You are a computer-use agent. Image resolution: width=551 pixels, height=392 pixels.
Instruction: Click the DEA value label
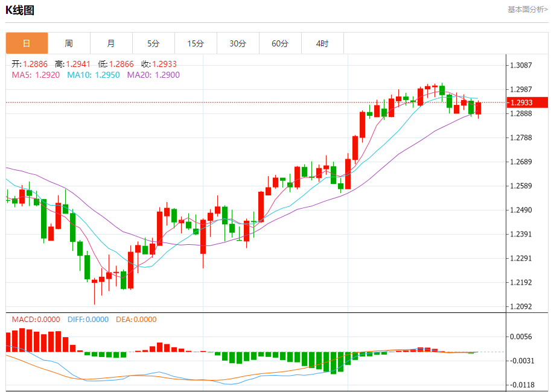tap(136, 320)
